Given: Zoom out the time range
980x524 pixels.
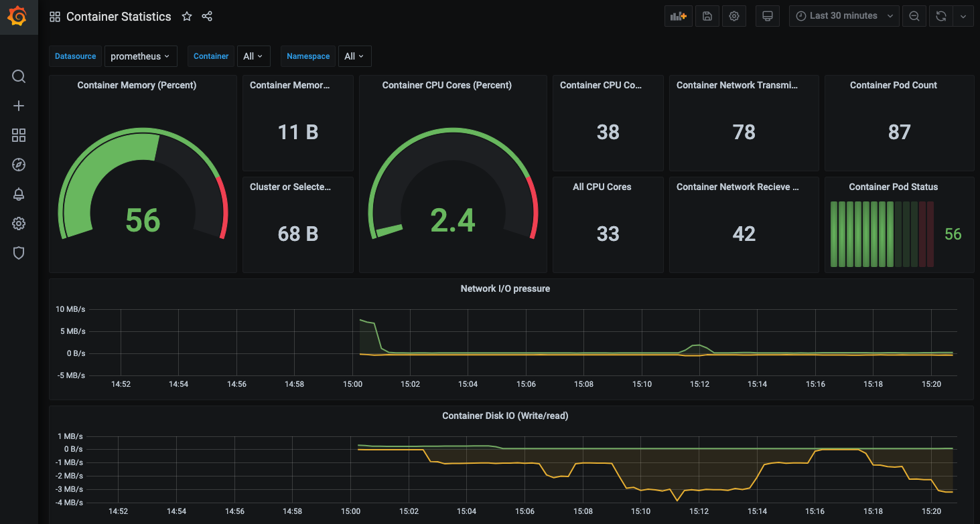Looking at the screenshot, I should (914, 16).
